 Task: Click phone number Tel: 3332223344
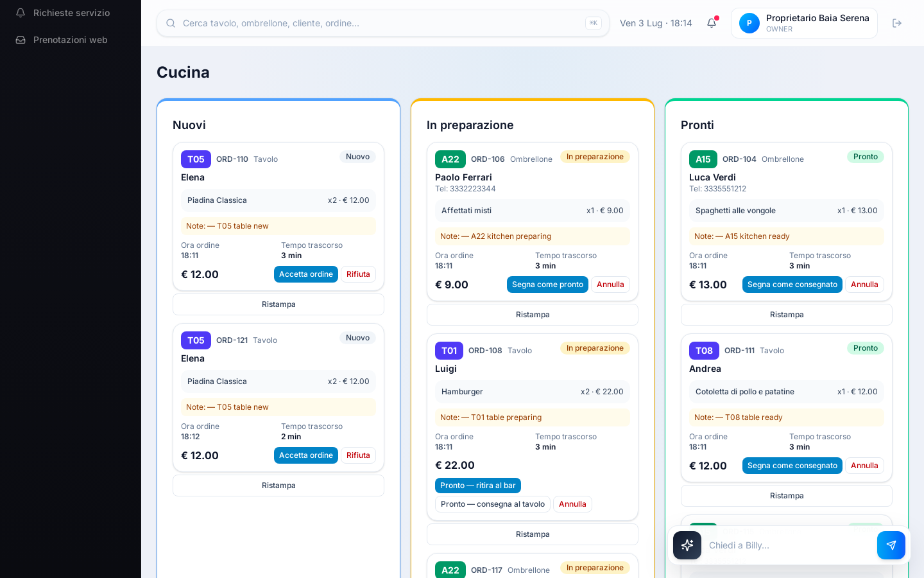[x=465, y=189]
